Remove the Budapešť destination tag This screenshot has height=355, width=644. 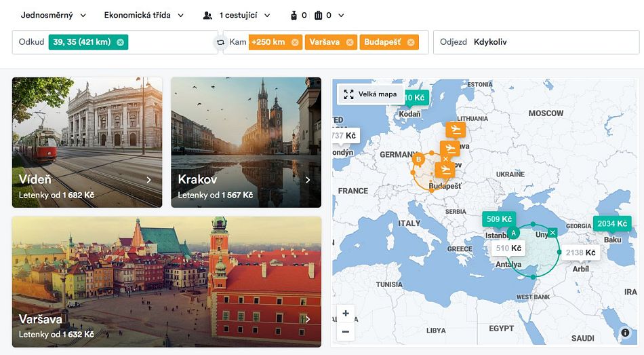411,42
